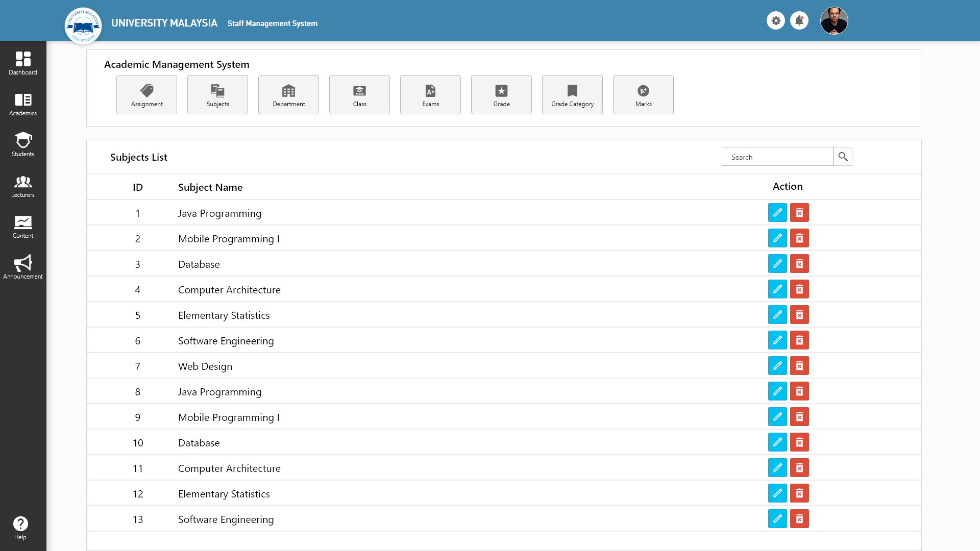Edit subject ID 1 Java Programming
The height and width of the screenshot is (551, 980).
click(x=777, y=213)
